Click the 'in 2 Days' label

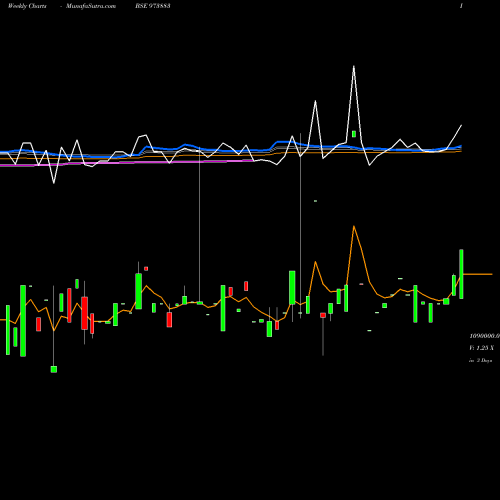480,360
